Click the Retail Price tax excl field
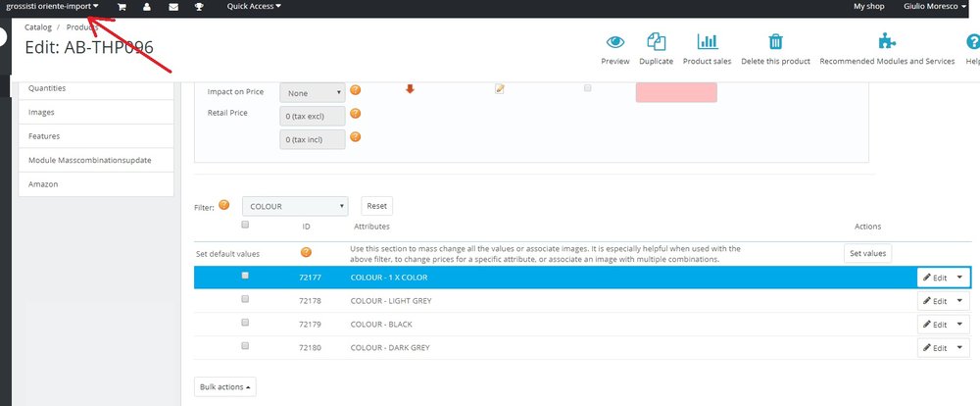 click(x=313, y=116)
